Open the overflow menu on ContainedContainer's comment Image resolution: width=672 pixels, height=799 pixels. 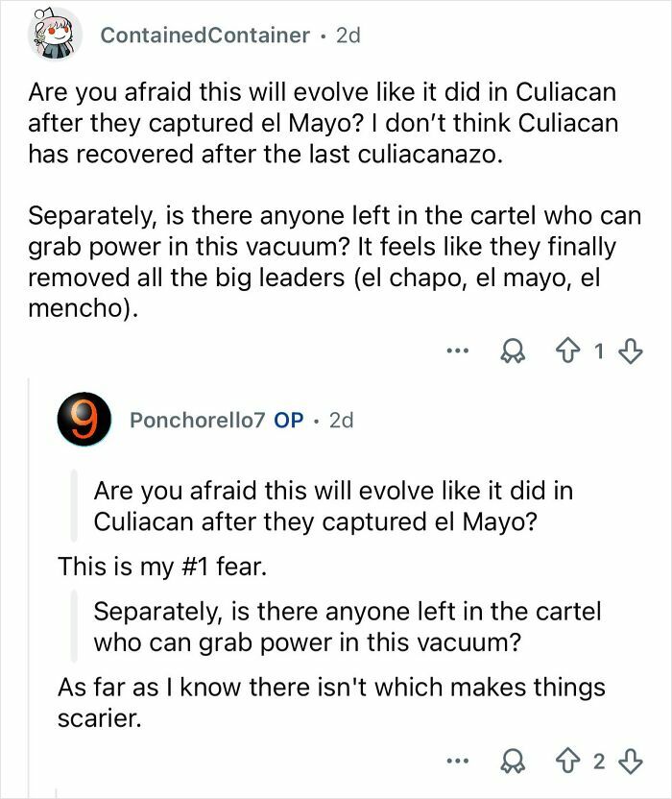pyautogui.click(x=458, y=351)
